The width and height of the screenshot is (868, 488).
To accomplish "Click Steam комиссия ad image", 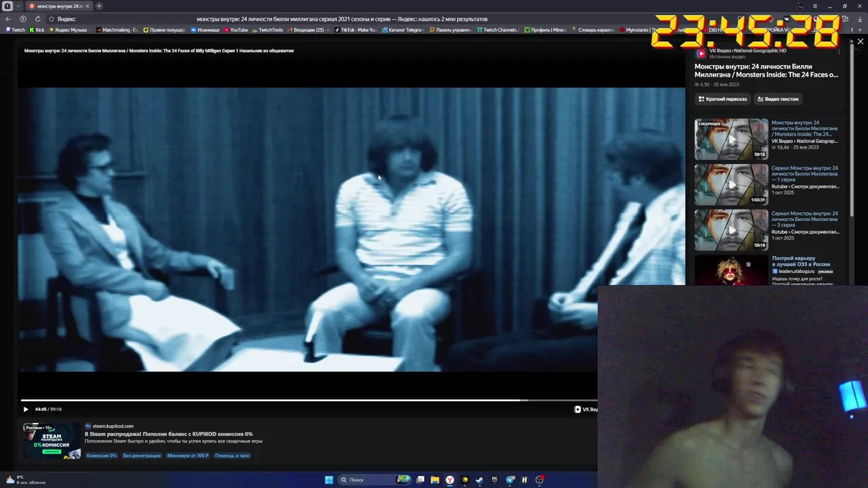I will pos(52,441).
